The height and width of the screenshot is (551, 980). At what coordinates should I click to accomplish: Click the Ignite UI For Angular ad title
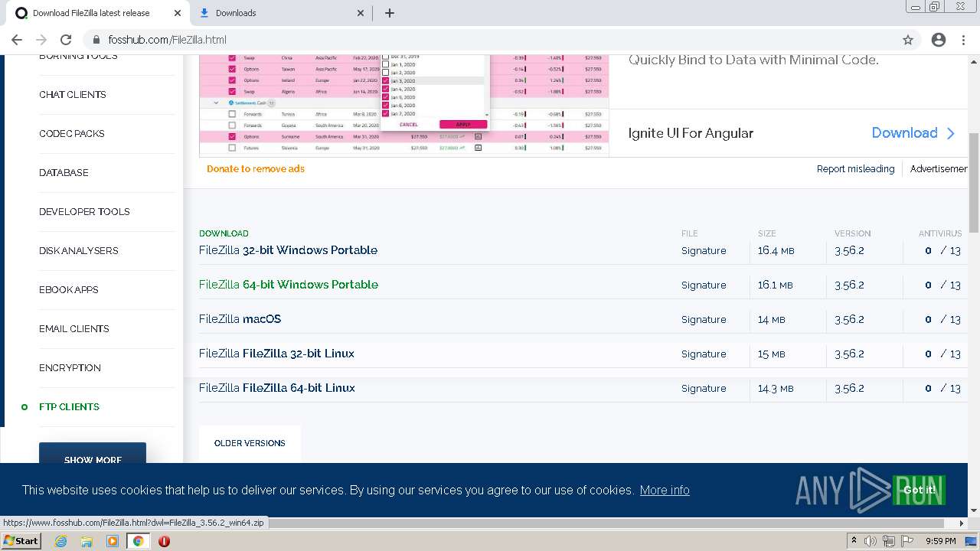(691, 133)
